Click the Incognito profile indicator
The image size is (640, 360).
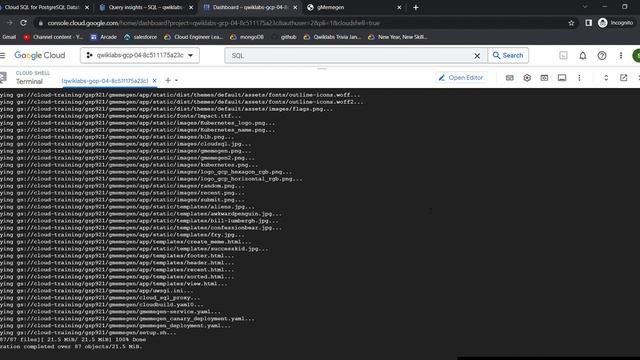click(x=616, y=23)
